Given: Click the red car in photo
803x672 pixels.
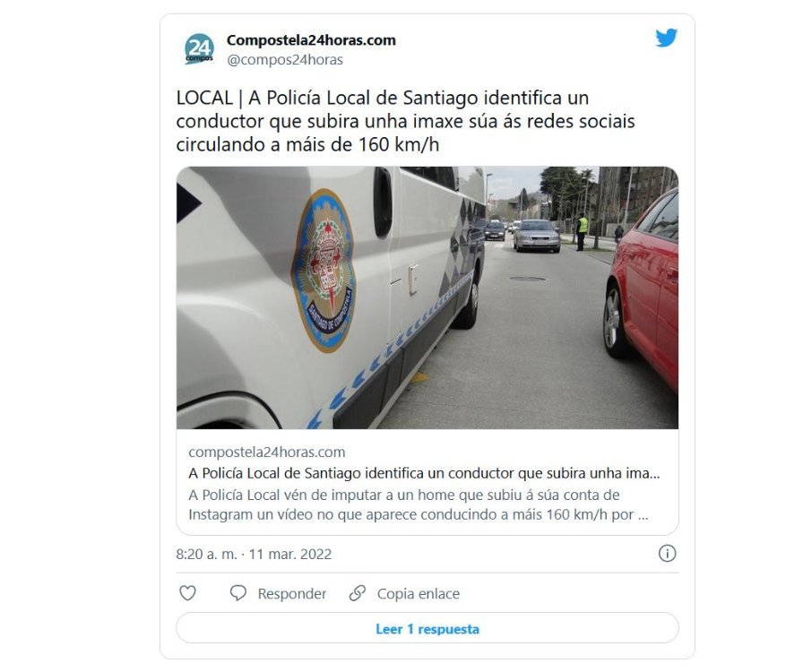Looking at the screenshot, I should (643, 287).
